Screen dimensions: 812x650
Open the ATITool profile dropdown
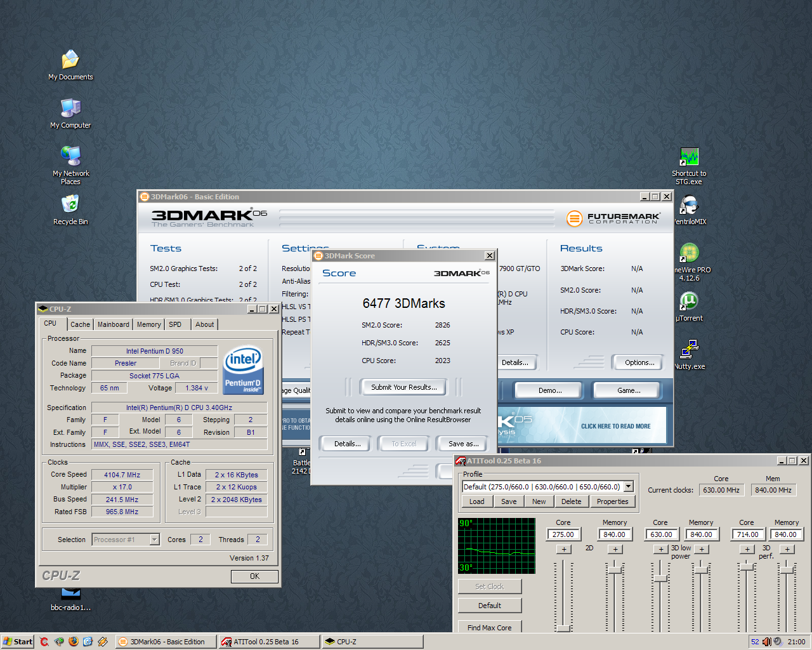click(628, 487)
